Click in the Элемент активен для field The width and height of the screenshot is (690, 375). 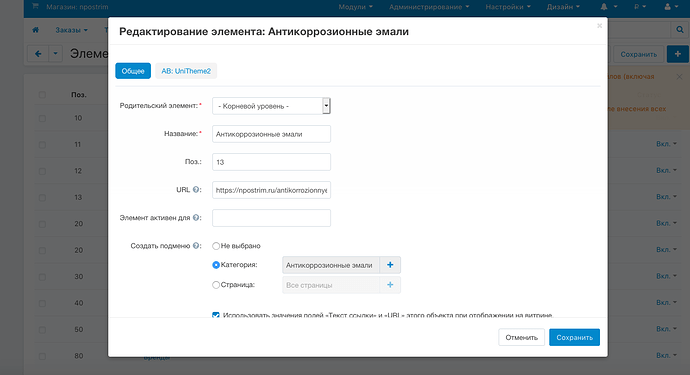pos(271,218)
